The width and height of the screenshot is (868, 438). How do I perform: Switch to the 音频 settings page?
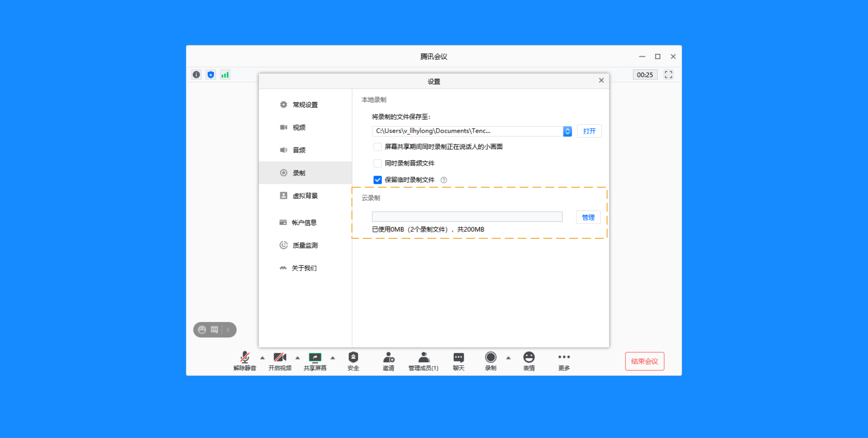point(306,150)
